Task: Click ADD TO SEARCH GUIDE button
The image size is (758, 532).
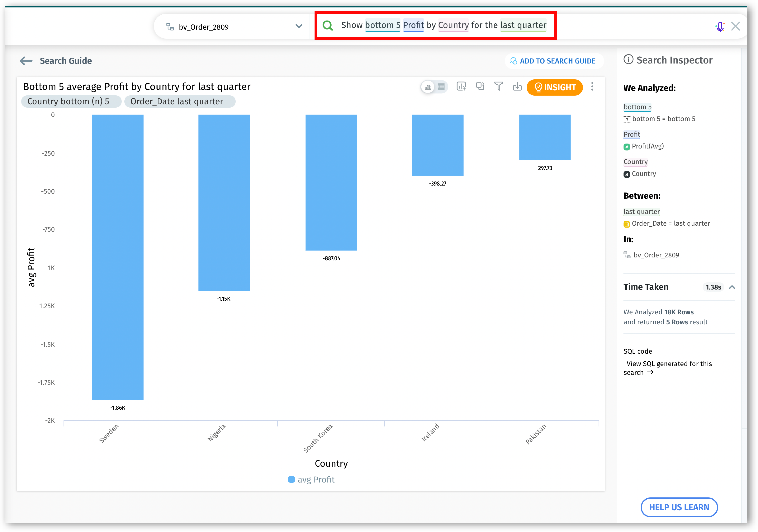Action: 554,61
